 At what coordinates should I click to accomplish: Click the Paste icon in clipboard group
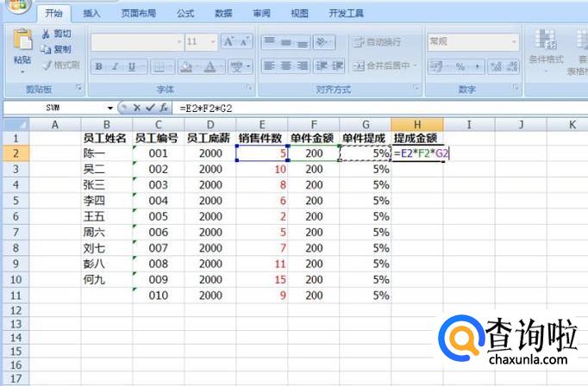click(x=22, y=40)
